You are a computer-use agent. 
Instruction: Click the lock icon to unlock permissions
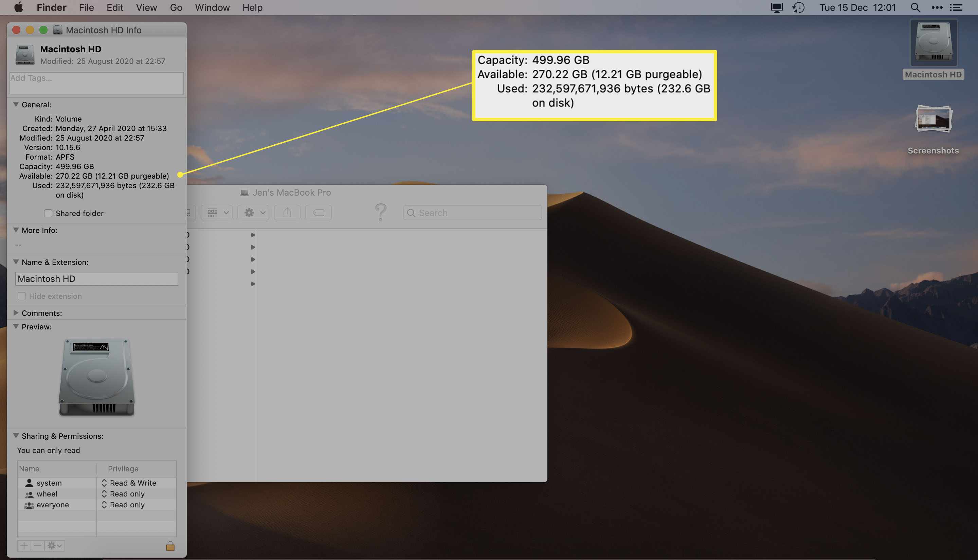[170, 546]
